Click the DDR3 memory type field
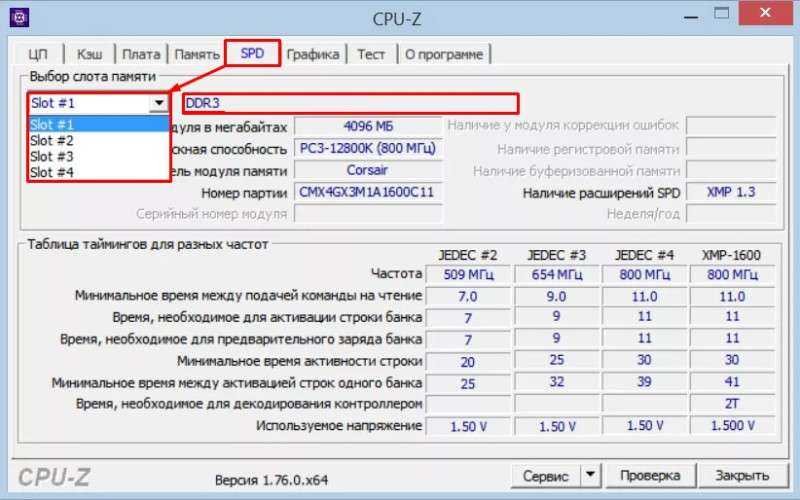The height and width of the screenshot is (500, 800). click(351, 103)
